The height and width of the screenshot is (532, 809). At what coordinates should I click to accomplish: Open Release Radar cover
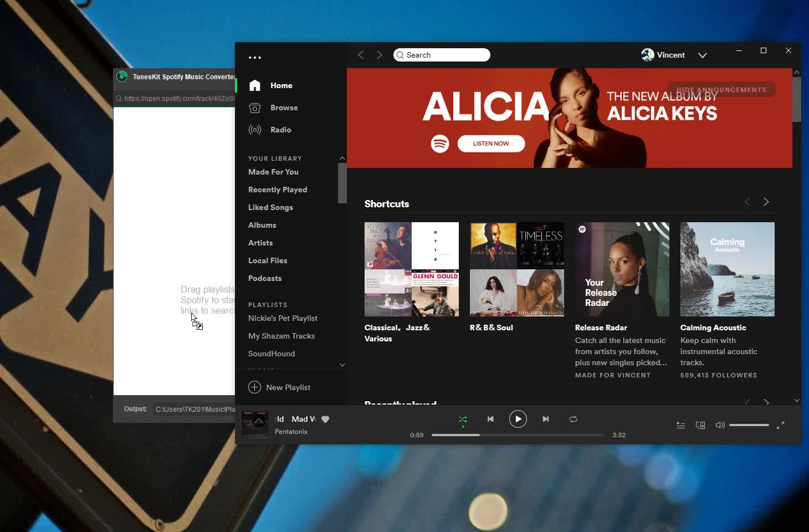[x=622, y=269]
